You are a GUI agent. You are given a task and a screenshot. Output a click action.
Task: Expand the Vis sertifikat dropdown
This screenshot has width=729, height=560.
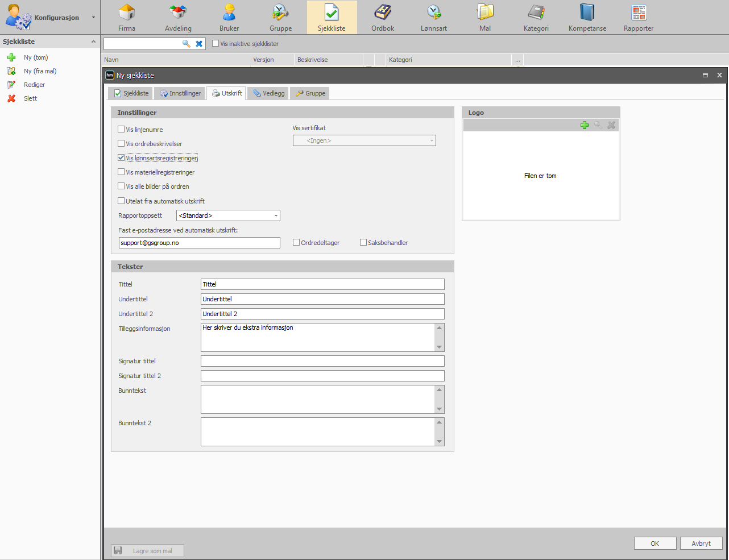pyautogui.click(x=364, y=140)
